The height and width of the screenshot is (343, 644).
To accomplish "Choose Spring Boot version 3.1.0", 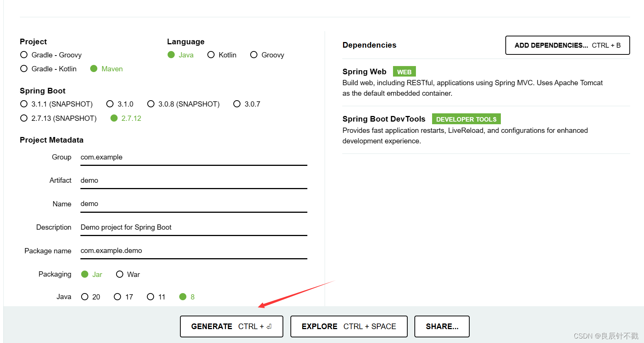I will tap(120, 104).
